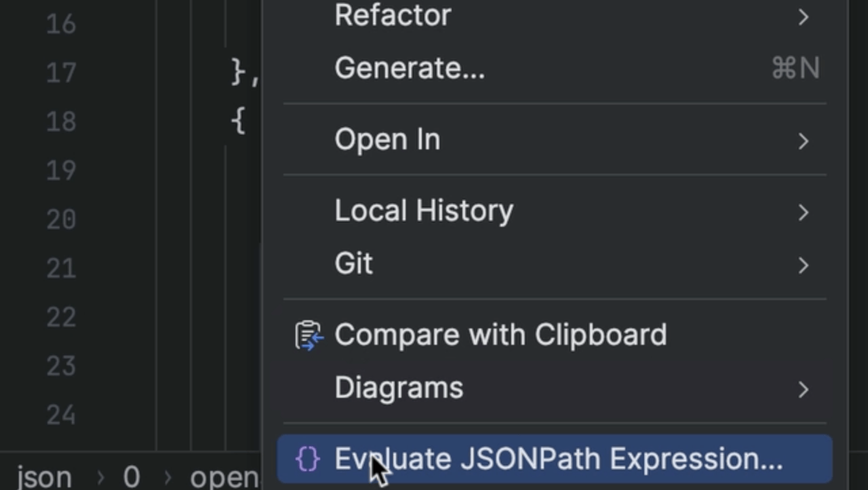Image resolution: width=868 pixels, height=490 pixels.
Task: Select the Refactor menu entry
Action: tap(392, 15)
